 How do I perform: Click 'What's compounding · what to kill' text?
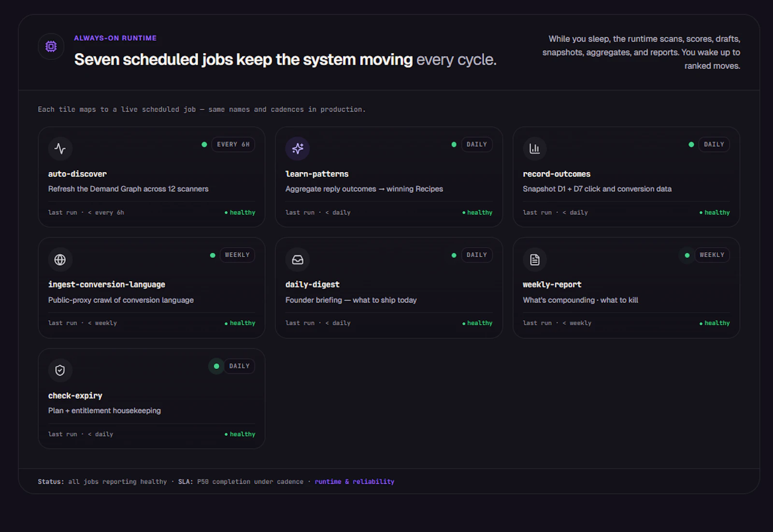(581, 300)
